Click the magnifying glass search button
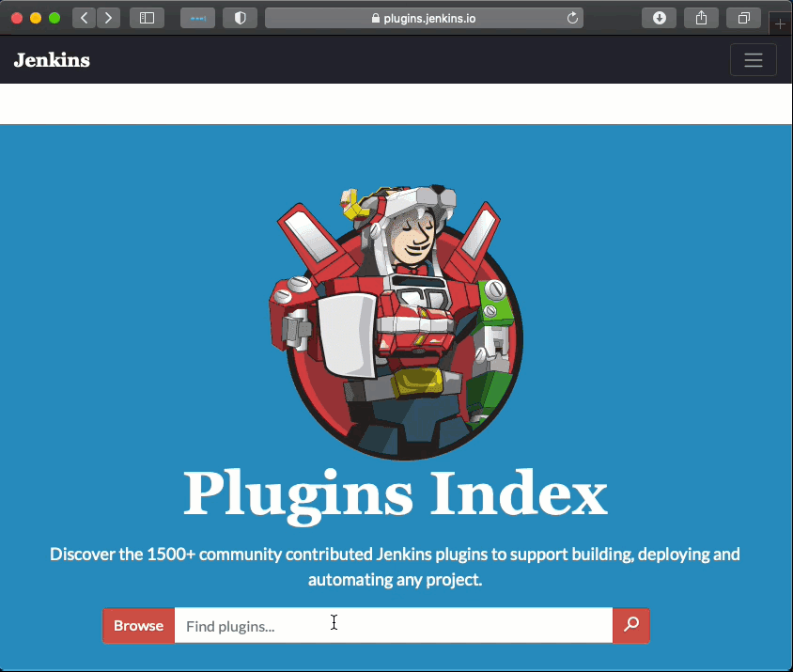 (631, 626)
